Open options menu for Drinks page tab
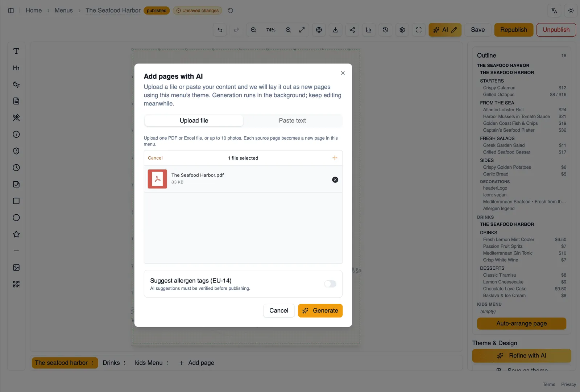580x392 pixels. coord(124,363)
